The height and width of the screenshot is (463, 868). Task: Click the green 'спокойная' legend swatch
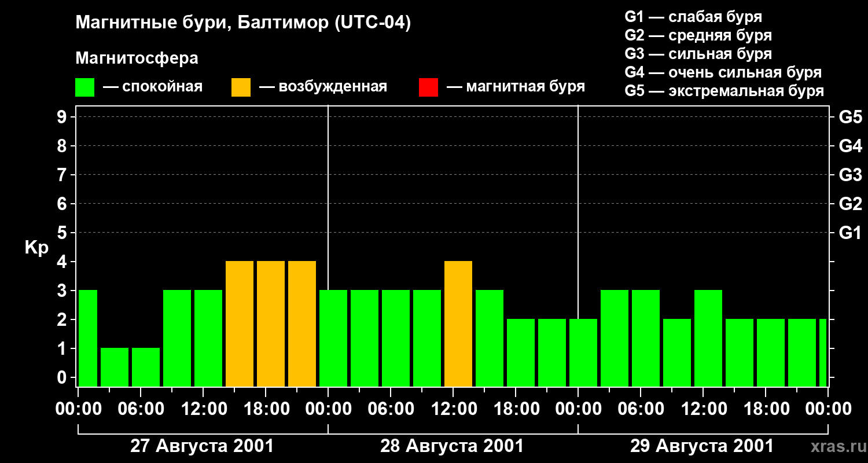[x=84, y=87]
